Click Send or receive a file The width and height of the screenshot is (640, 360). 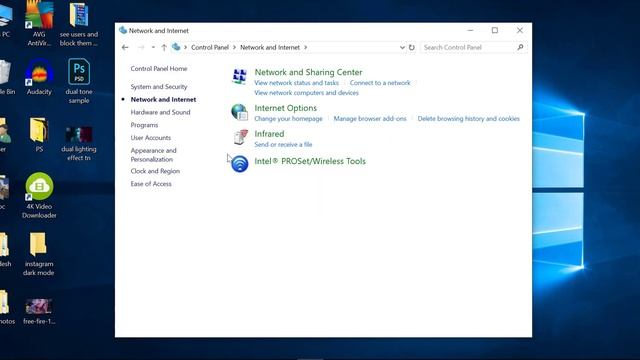coord(283,144)
